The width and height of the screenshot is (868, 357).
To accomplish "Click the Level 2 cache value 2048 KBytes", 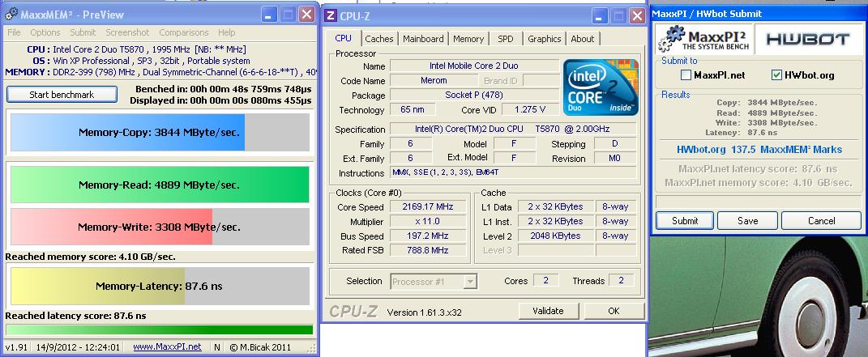I will pos(554,236).
